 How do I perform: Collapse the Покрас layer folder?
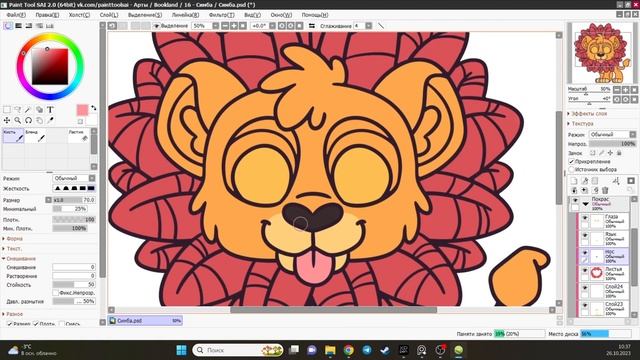pyautogui.click(x=586, y=203)
